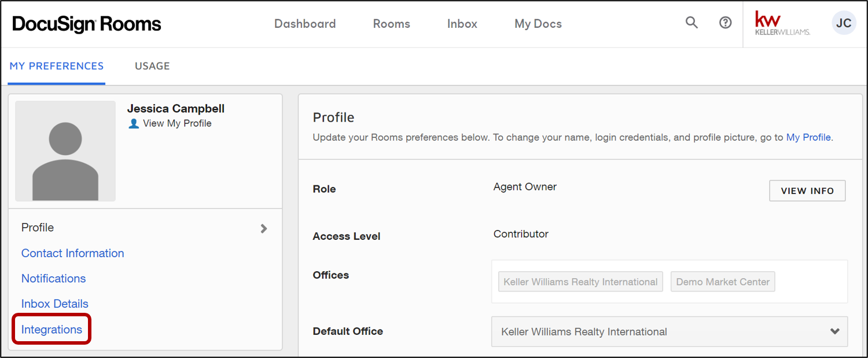Click the Default Office dropdown arrow
This screenshot has height=358, width=868.
tap(834, 331)
